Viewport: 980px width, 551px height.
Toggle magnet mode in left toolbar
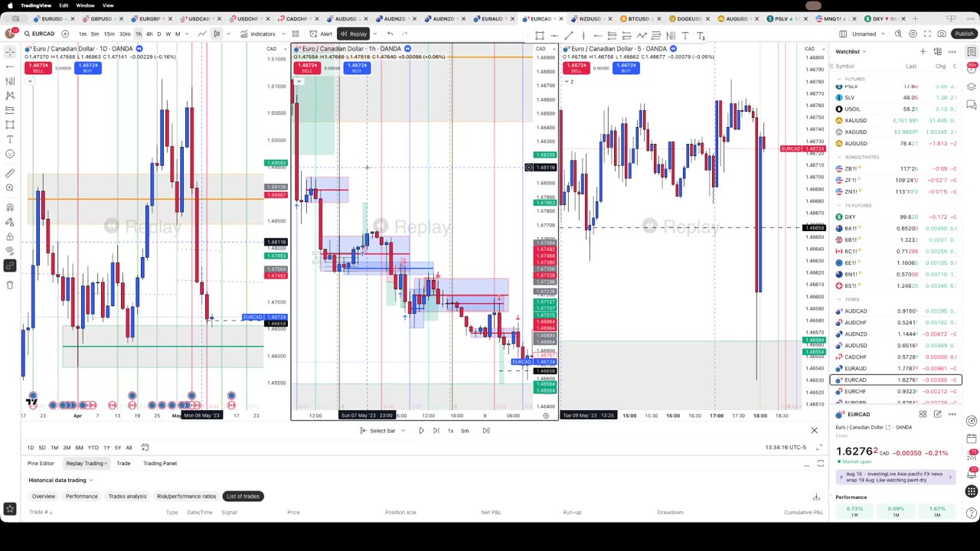pos(10,207)
